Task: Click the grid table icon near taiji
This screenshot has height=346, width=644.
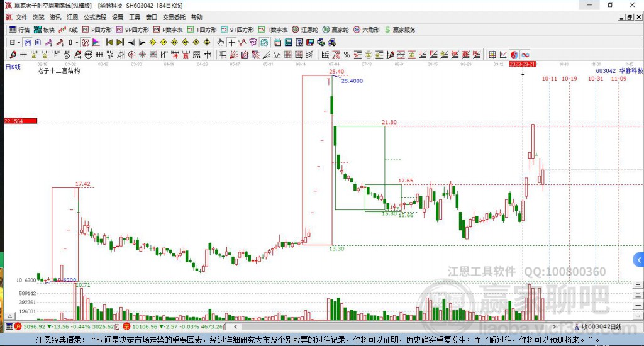Action: coord(492,55)
